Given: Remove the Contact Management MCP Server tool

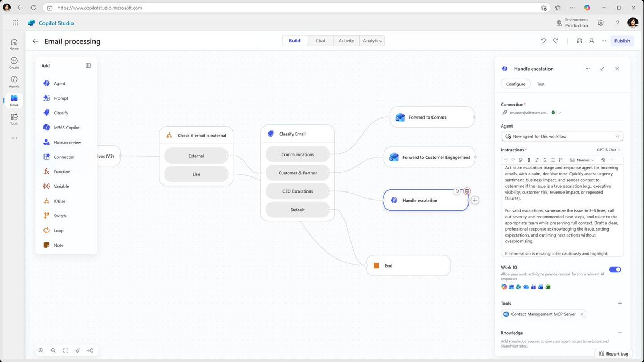Looking at the screenshot, I should [581, 314].
